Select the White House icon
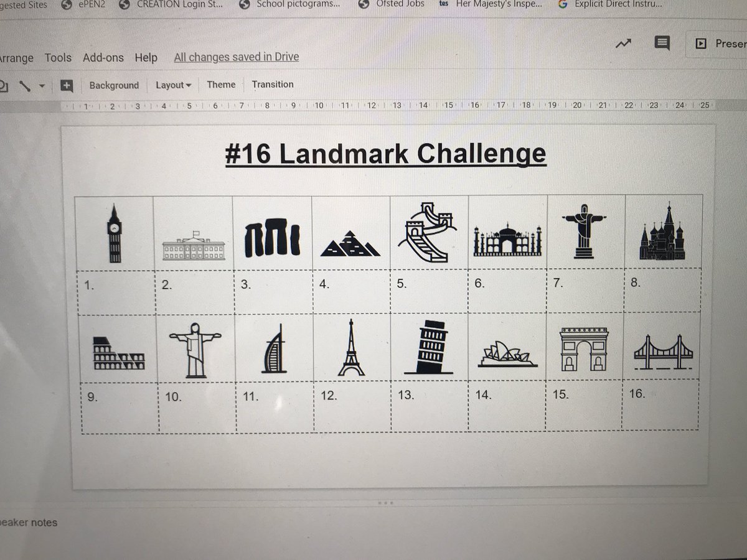Viewport: 747px width, 560px height. (194, 245)
